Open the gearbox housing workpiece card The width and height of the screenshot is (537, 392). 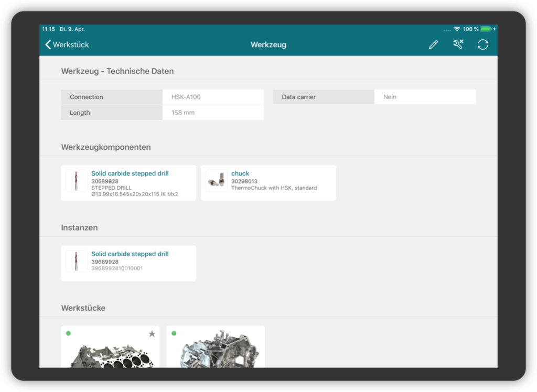216,352
